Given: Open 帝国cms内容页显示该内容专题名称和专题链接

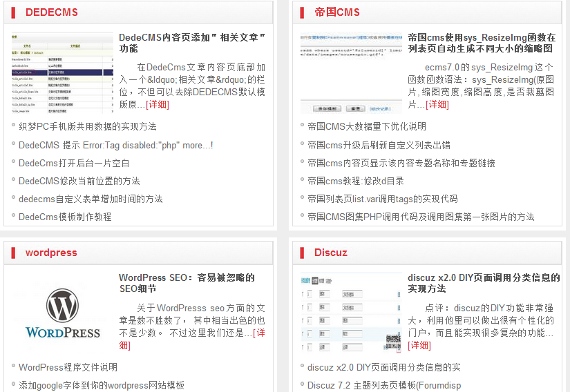Looking at the screenshot, I should point(401,163).
